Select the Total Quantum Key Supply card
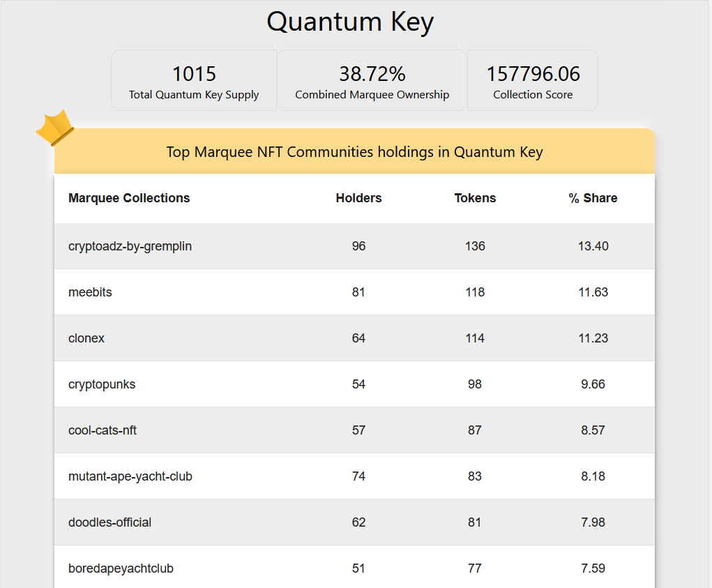 pyautogui.click(x=194, y=80)
